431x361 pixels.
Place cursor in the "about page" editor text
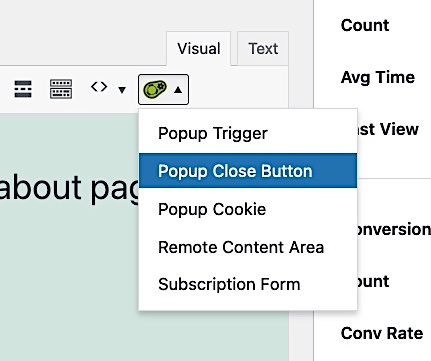68,188
